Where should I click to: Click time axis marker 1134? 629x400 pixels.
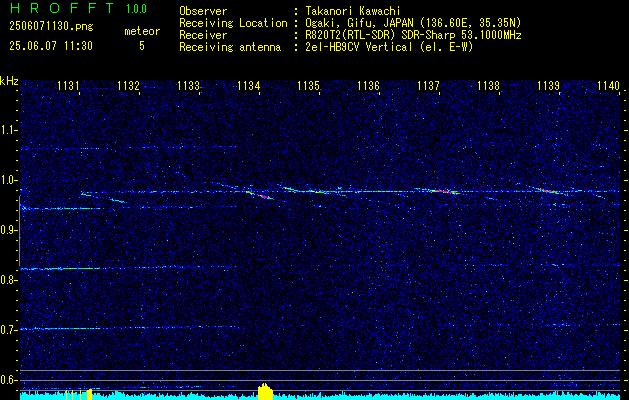(249, 85)
